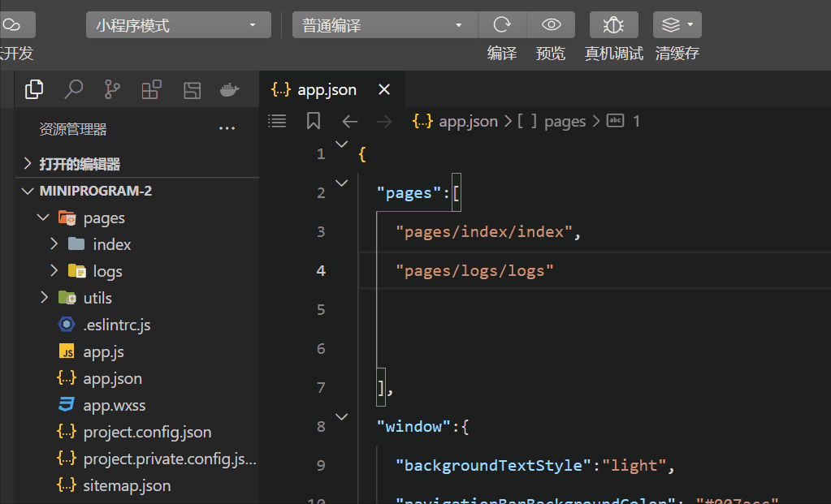831x504 pixels.
Task: Click the 真机调试 label button
Action: pyautogui.click(x=614, y=53)
